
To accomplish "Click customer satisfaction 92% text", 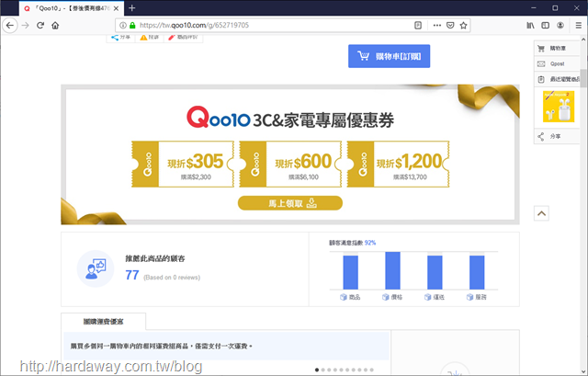I will pyautogui.click(x=353, y=243).
